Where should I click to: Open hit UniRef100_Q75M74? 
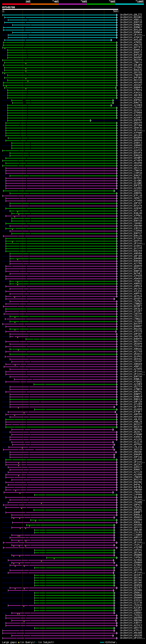[131, 90]
